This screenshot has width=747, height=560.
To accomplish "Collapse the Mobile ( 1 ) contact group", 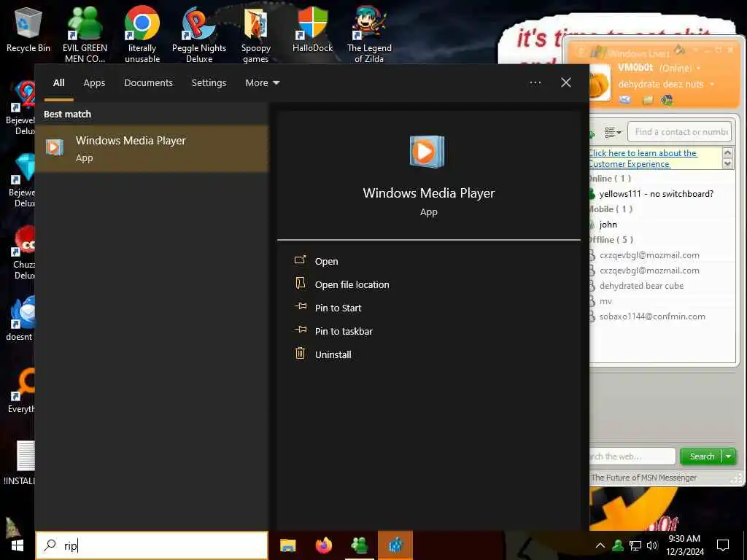I will 611,209.
